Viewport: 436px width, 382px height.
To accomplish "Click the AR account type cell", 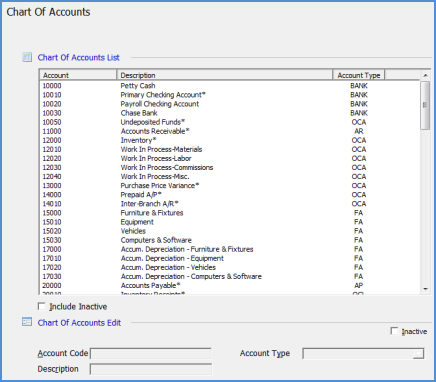I will tap(359, 131).
